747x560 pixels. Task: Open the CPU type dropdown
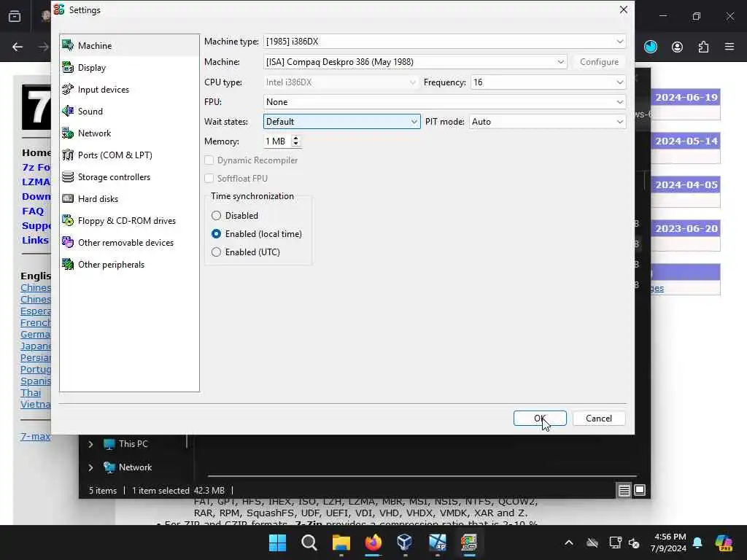341,82
